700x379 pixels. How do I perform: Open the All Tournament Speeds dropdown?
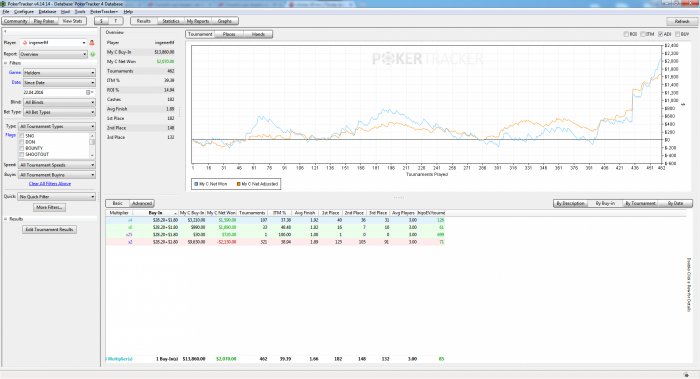[x=57, y=165]
